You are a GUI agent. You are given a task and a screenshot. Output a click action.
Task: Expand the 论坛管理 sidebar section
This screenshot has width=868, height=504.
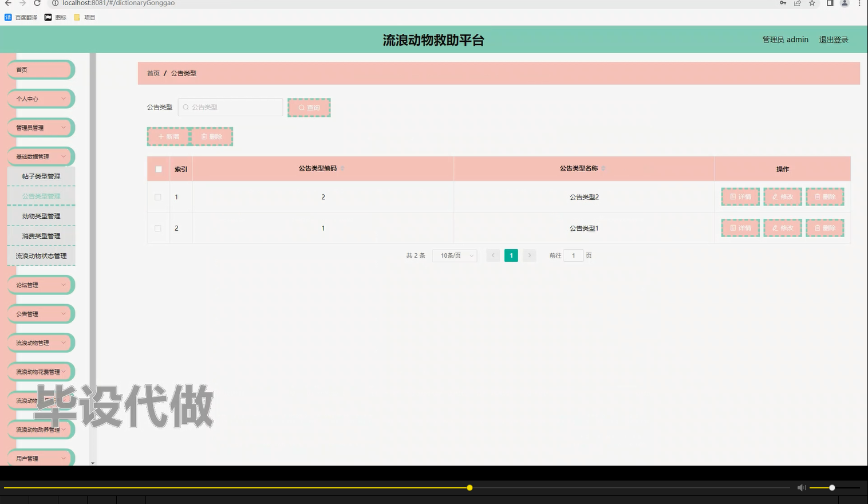pos(41,285)
